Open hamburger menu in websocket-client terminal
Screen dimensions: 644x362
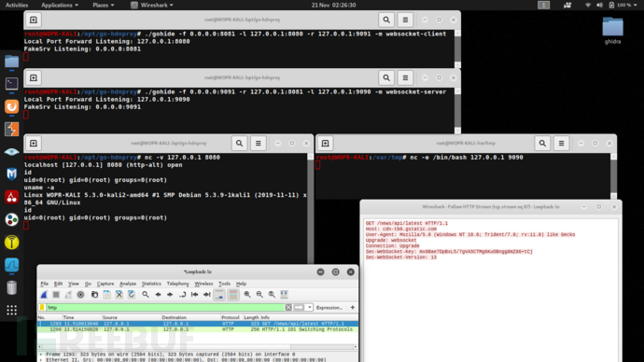point(405,20)
